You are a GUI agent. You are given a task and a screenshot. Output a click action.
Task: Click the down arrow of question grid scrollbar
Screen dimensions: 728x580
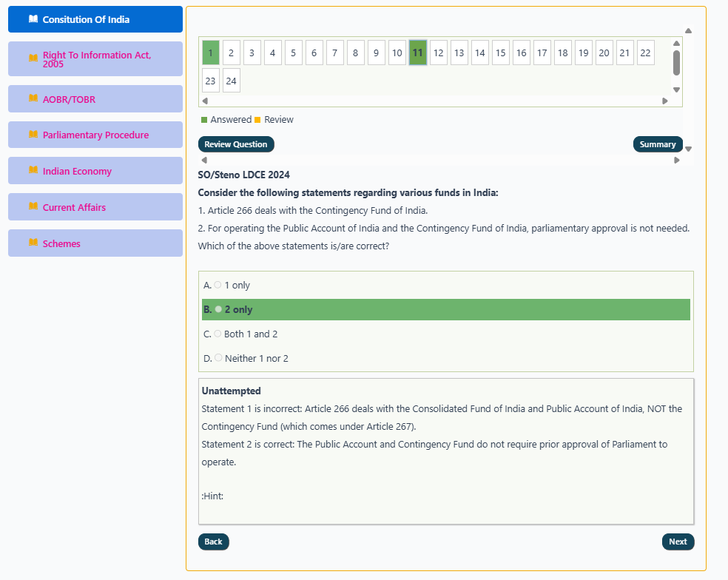pyautogui.click(x=676, y=90)
